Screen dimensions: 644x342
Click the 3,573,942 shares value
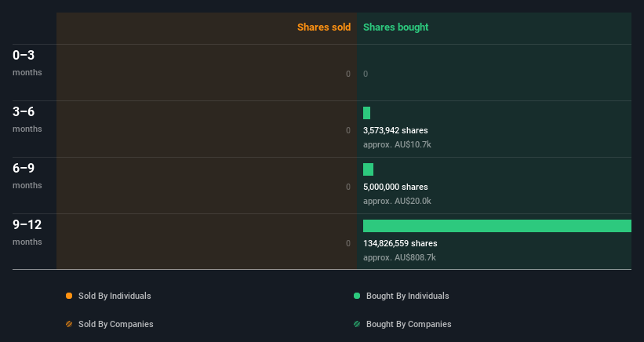click(395, 130)
